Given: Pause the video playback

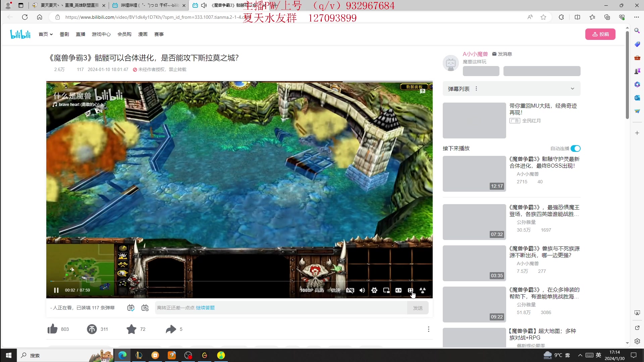Looking at the screenshot, I should click(56, 290).
